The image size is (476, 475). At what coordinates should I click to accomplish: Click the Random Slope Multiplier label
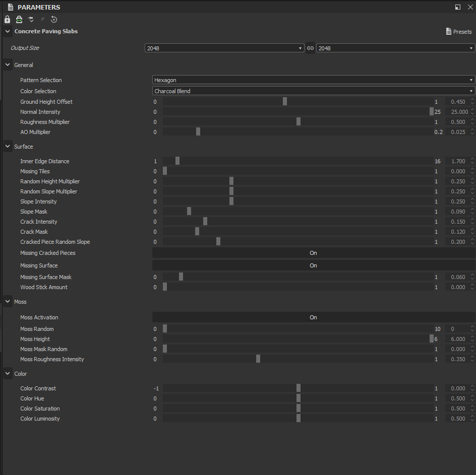tap(48, 191)
